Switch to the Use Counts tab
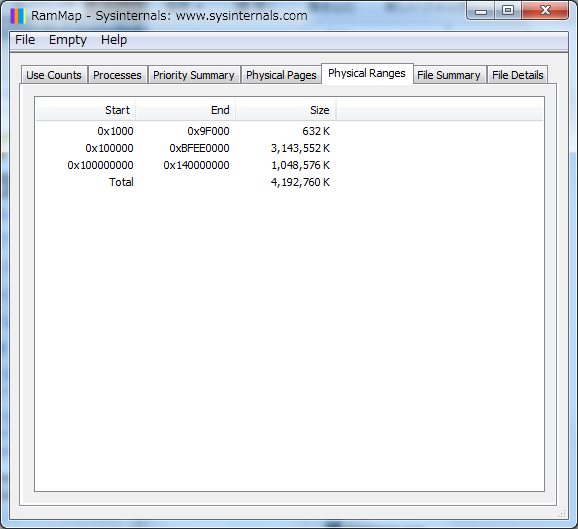578x529 pixels. [x=54, y=75]
